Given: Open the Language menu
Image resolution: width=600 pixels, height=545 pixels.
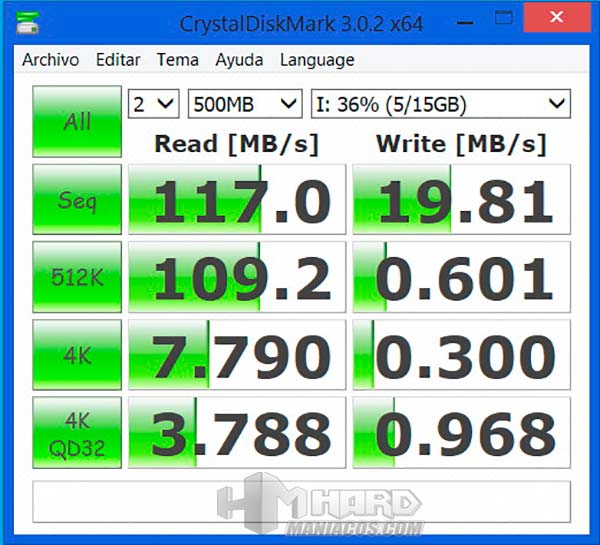Looking at the screenshot, I should (x=317, y=60).
